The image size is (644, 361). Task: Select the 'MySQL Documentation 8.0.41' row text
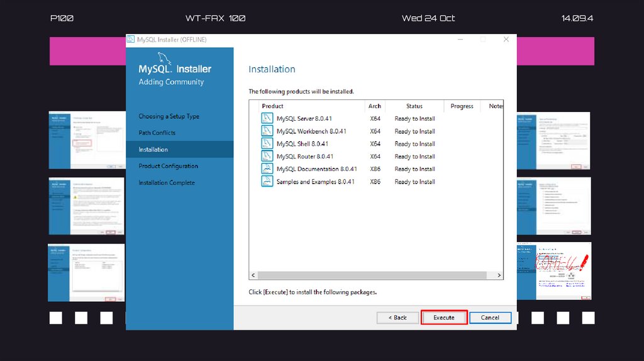click(x=317, y=169)
